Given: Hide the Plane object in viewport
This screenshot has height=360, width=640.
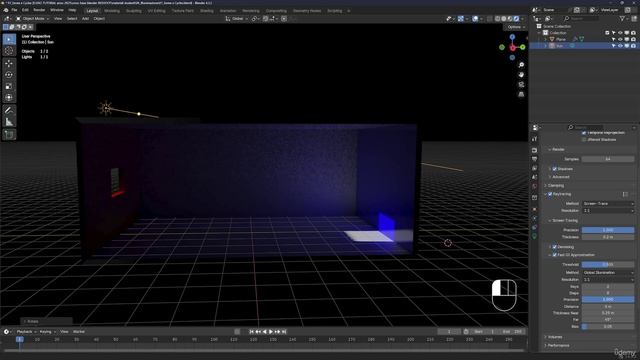Looking at the screenshot, I should click(620, 39).
